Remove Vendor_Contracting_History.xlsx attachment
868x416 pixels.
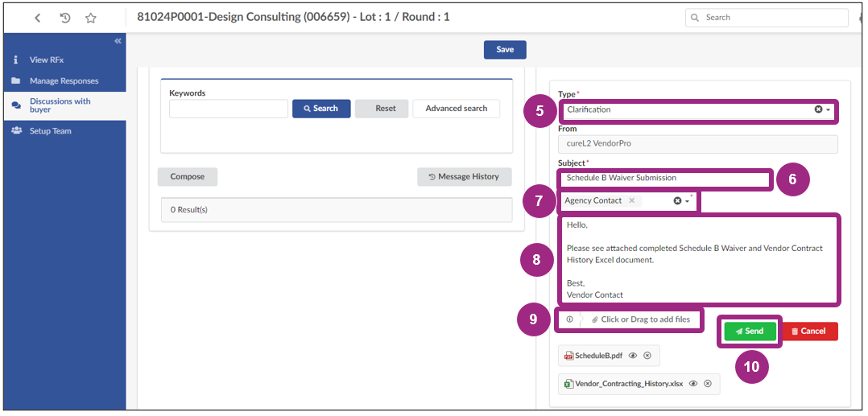point(708,383)
